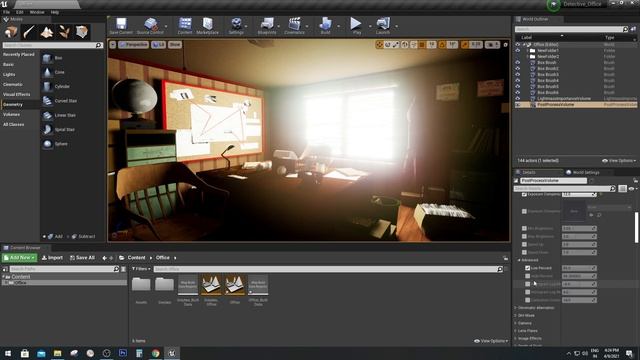Click the World Outliner search field

click(571, 29)
